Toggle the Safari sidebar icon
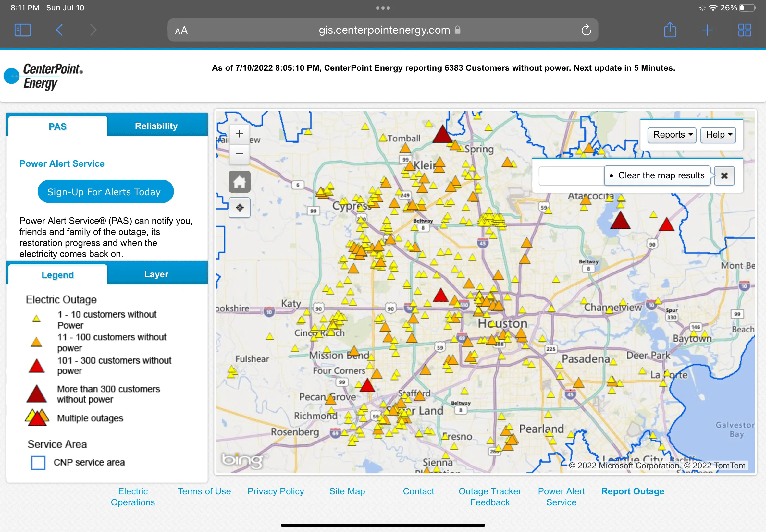 [x=23, y=30]
